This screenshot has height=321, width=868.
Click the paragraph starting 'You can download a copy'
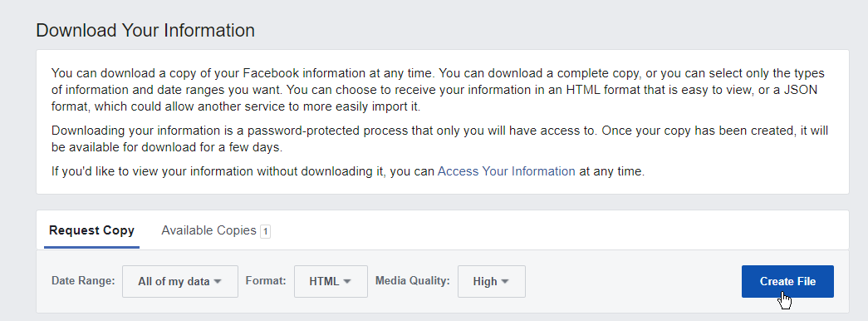438,89
